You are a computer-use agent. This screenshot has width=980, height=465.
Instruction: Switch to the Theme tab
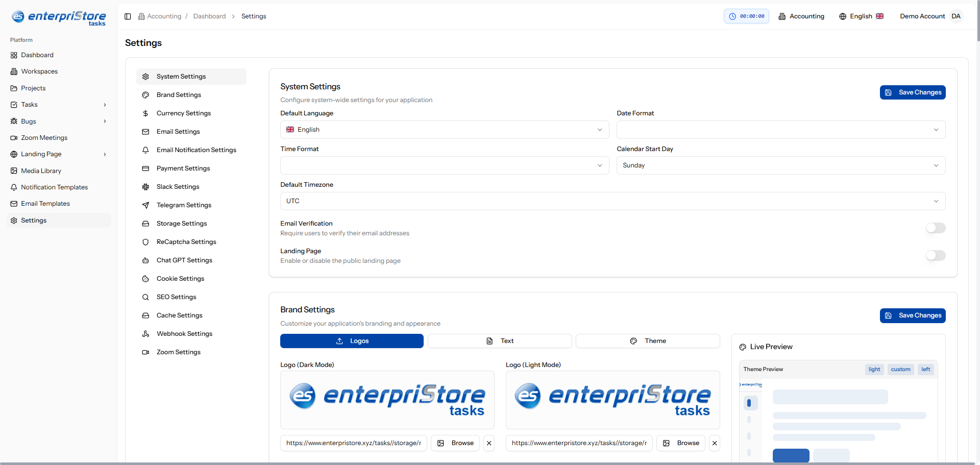[648, 341]
